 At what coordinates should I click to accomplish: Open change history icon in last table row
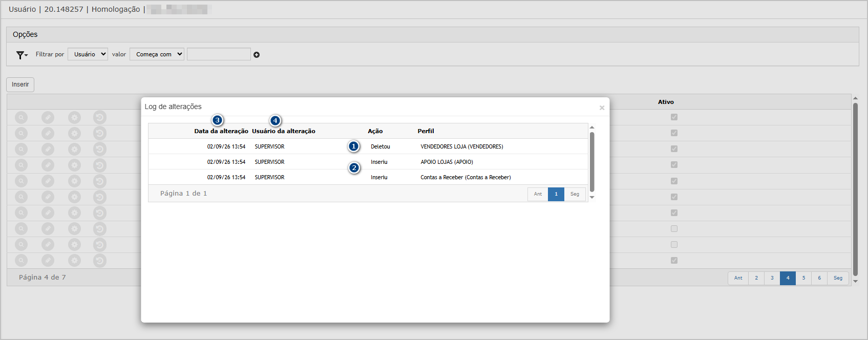(100, 261)
